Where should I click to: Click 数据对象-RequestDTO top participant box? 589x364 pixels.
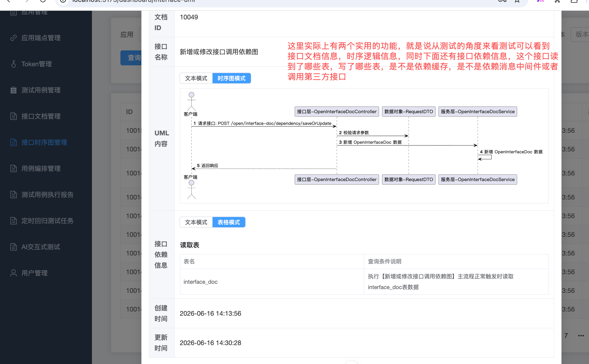click(x=408, y=112)
